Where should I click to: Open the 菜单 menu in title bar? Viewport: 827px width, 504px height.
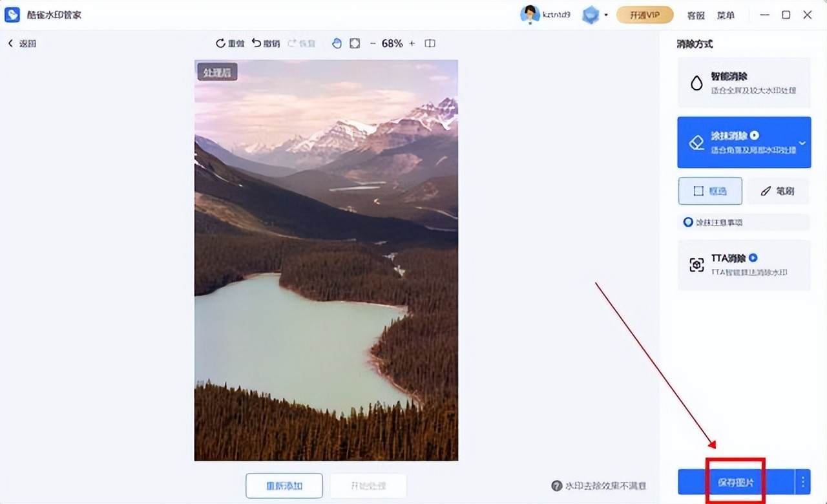click(726, 15)
